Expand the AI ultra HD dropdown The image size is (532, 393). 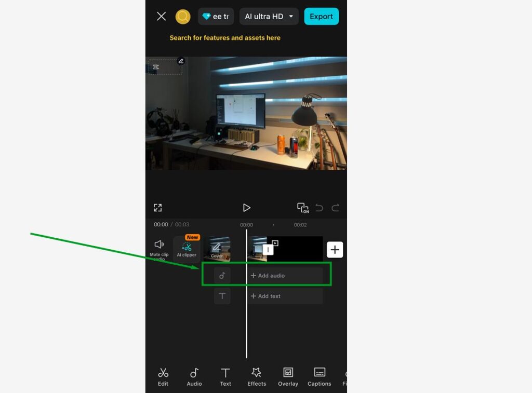tap(269, 17)
